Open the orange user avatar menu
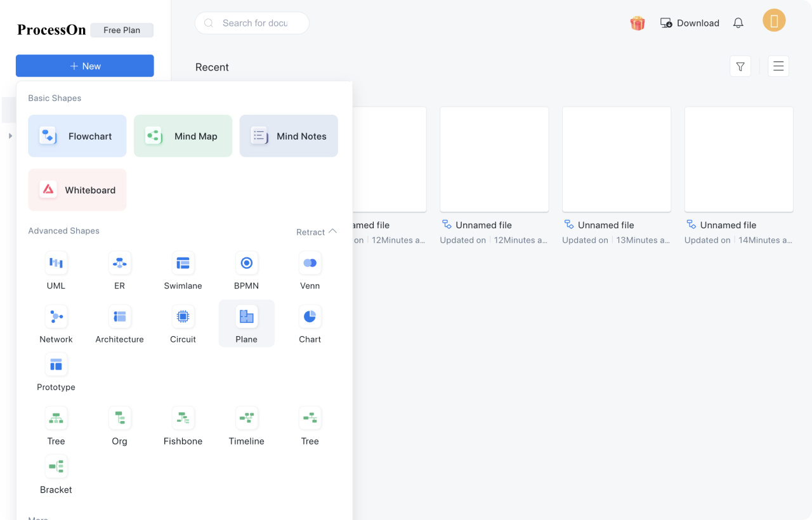This screenshot has height=520, width=812. (x=774, y=20)
